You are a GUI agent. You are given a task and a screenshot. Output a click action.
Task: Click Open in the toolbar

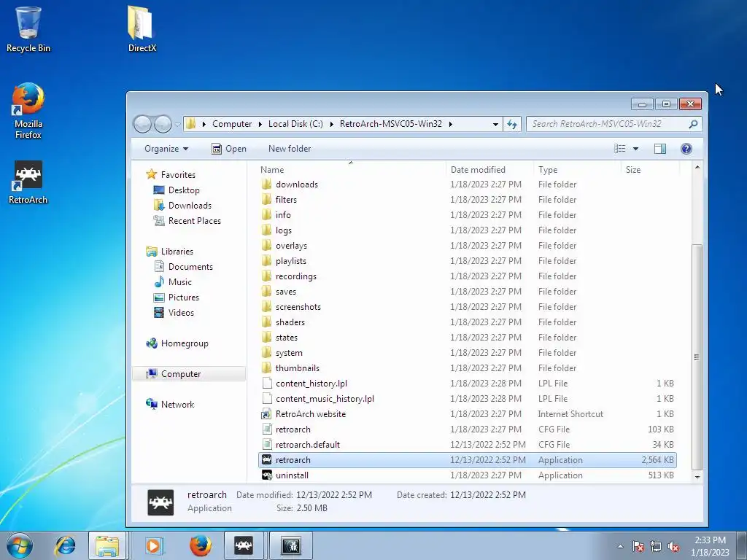(229, 149)
